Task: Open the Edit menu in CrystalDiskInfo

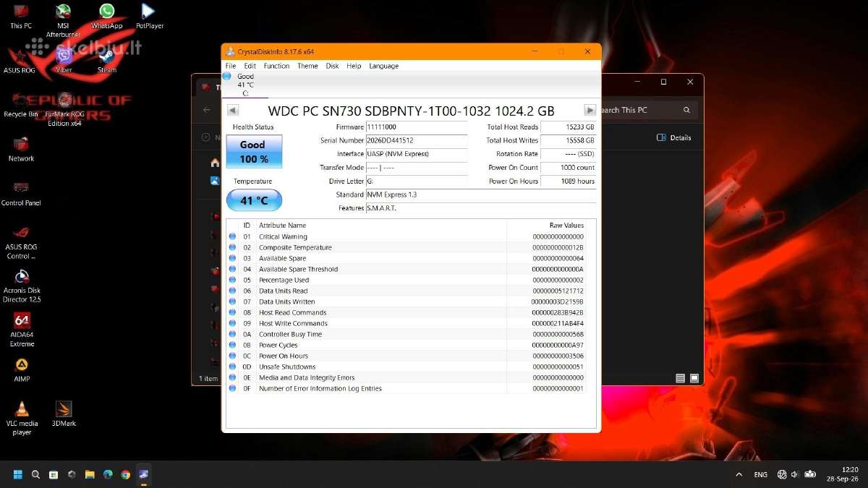Action: (250, 66)
